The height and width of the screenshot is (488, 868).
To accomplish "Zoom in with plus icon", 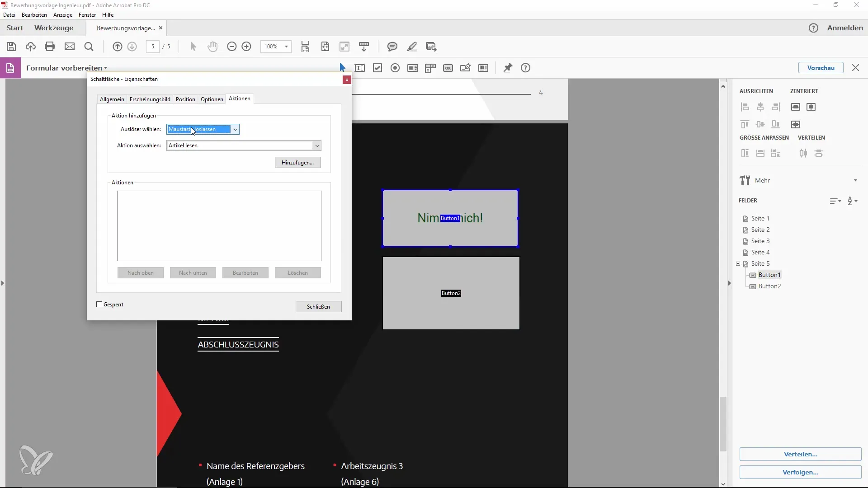I will 246,47.
